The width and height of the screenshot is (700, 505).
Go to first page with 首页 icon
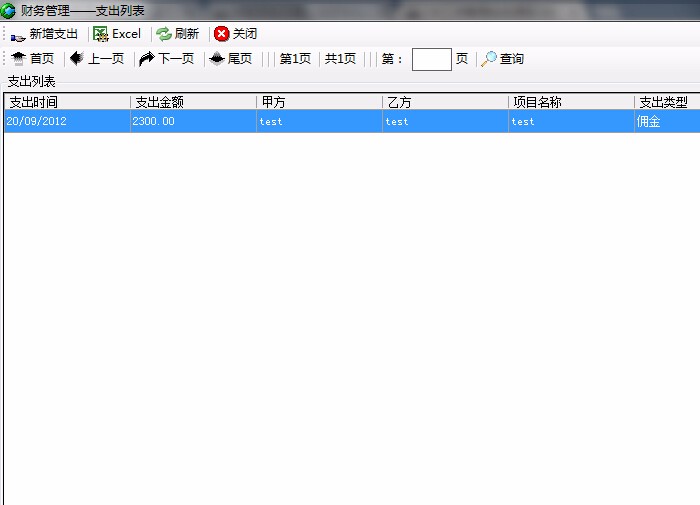click(19, 58)
